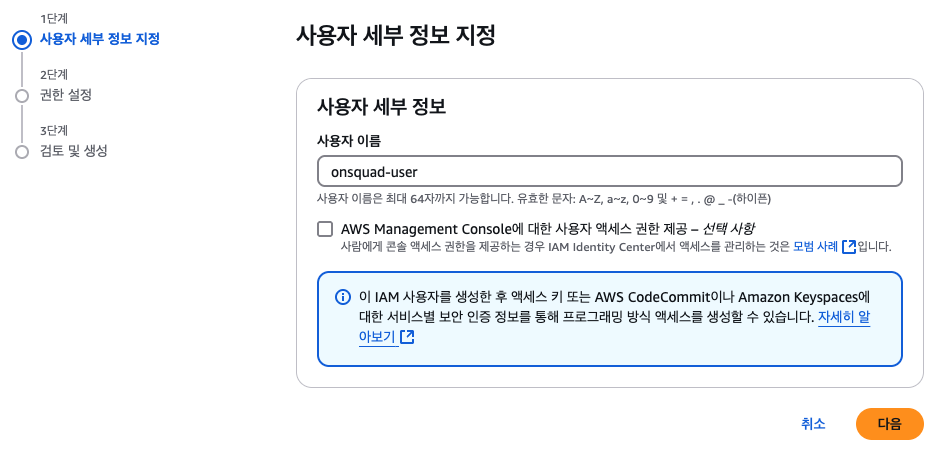Open the 모범 사례 link
Image resolution: width=941 pixels, height=459 pixels.
point(816,247)
